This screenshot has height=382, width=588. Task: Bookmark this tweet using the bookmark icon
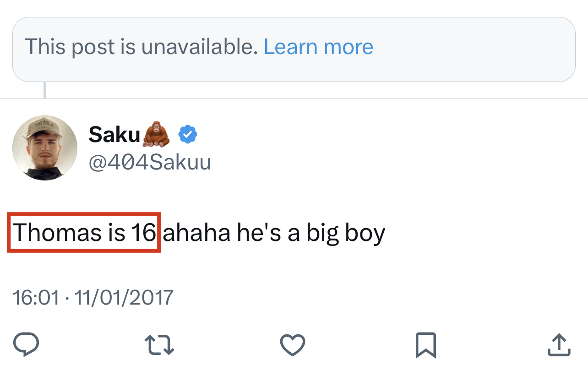click(425, 345)
